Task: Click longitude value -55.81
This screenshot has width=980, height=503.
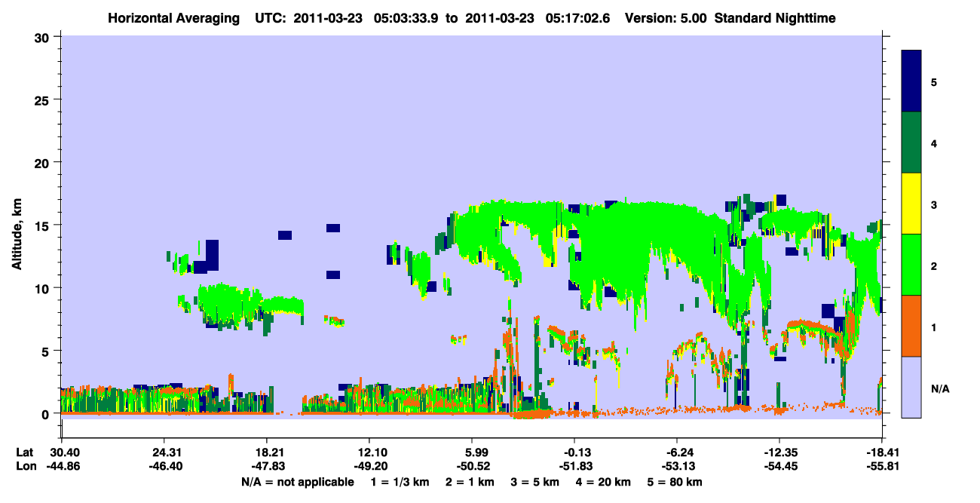Action: [x=883, y=467]
